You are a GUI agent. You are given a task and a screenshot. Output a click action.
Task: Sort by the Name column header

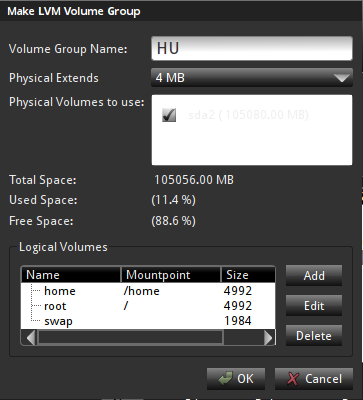tap(71, 275)
